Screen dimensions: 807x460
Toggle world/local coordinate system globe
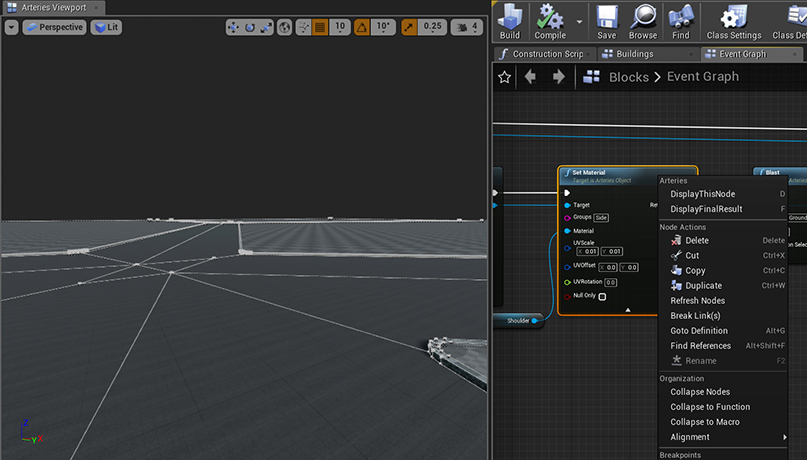coord(284,27)
